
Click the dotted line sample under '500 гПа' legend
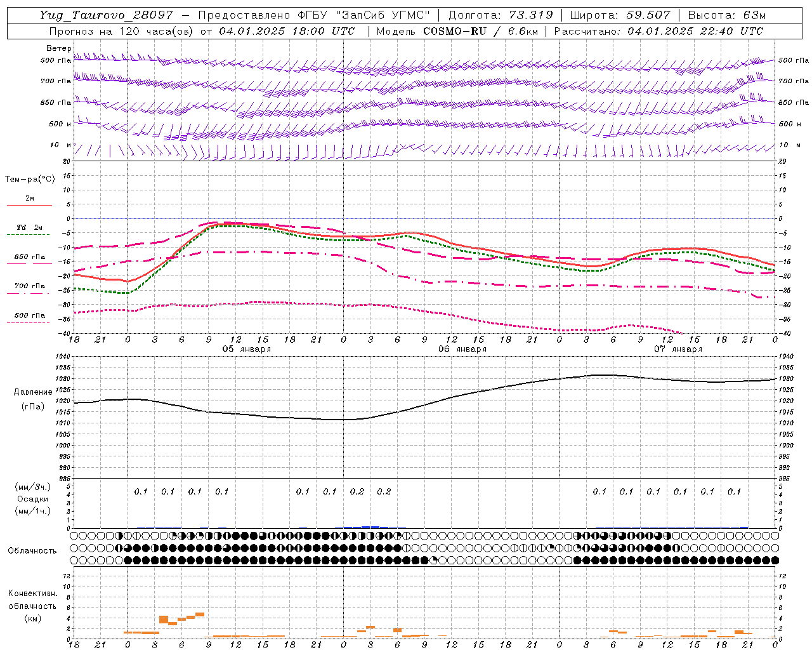click(x=28, y=323)
